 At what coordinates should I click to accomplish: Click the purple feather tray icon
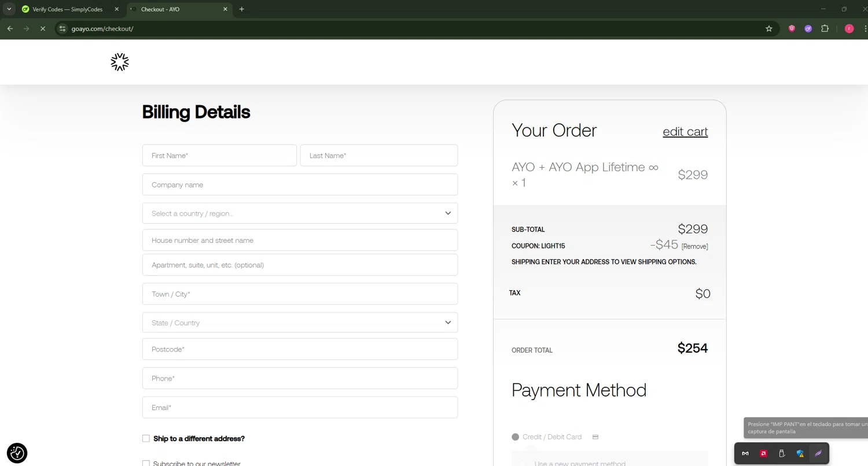coord(818,454)
